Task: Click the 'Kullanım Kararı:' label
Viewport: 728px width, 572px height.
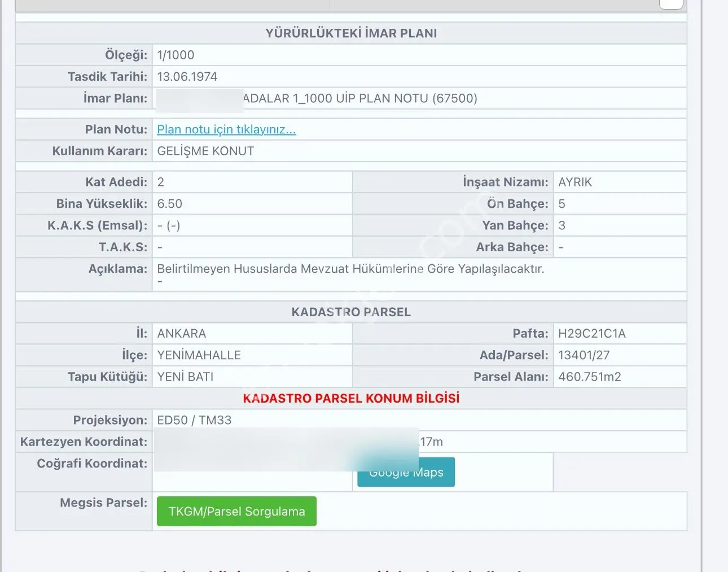Action: click(x=99, y=151)
